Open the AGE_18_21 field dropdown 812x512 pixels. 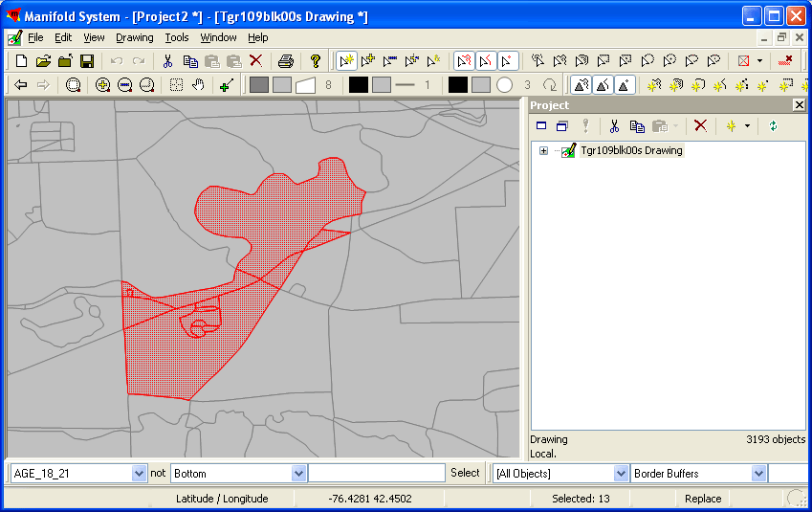pos(139,474)
